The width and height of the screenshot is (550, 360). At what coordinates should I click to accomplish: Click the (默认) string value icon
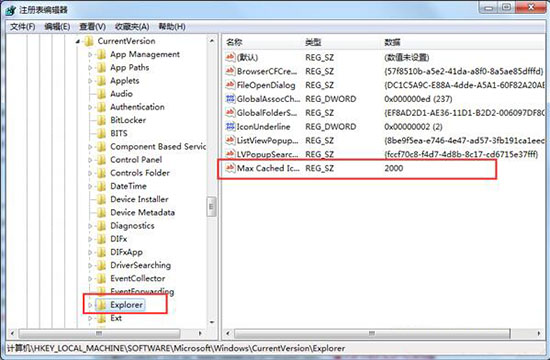[230, 57]
